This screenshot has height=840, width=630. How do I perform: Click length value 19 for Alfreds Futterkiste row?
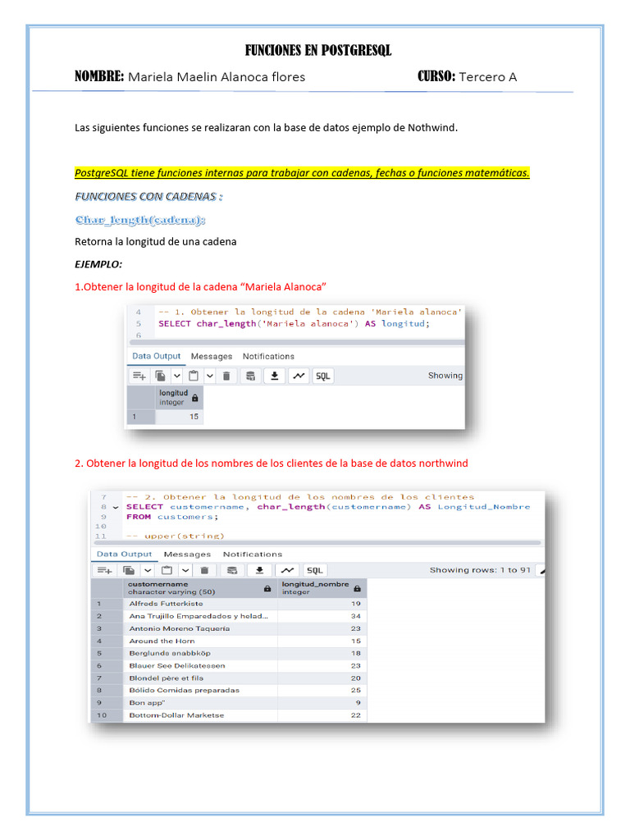pos(322,604)
